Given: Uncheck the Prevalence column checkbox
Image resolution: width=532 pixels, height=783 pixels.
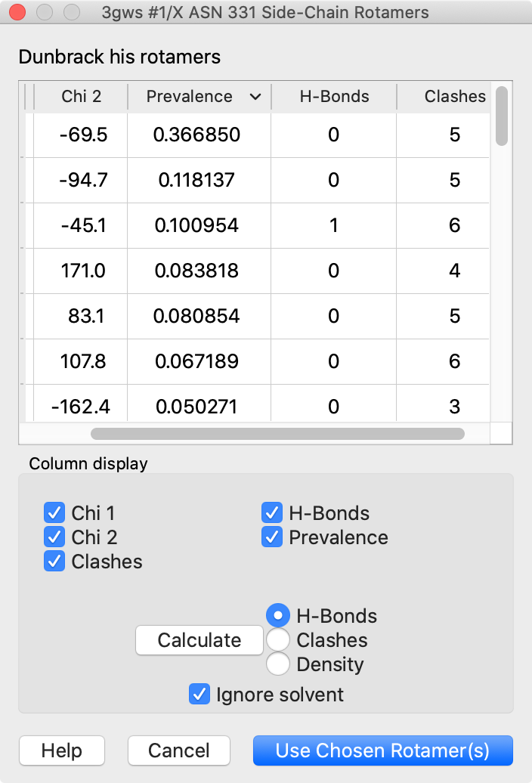Looking at the screenshot, I should pos(272,537).
